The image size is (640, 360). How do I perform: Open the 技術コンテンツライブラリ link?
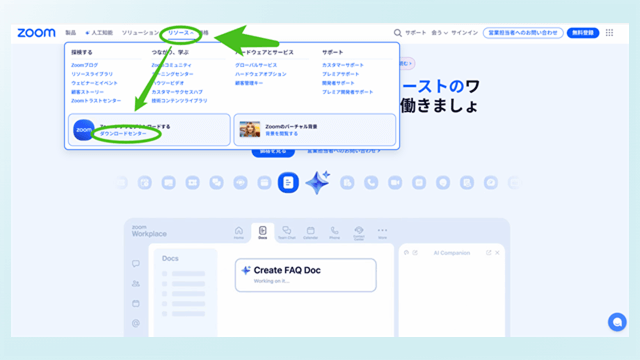point(180,100)
